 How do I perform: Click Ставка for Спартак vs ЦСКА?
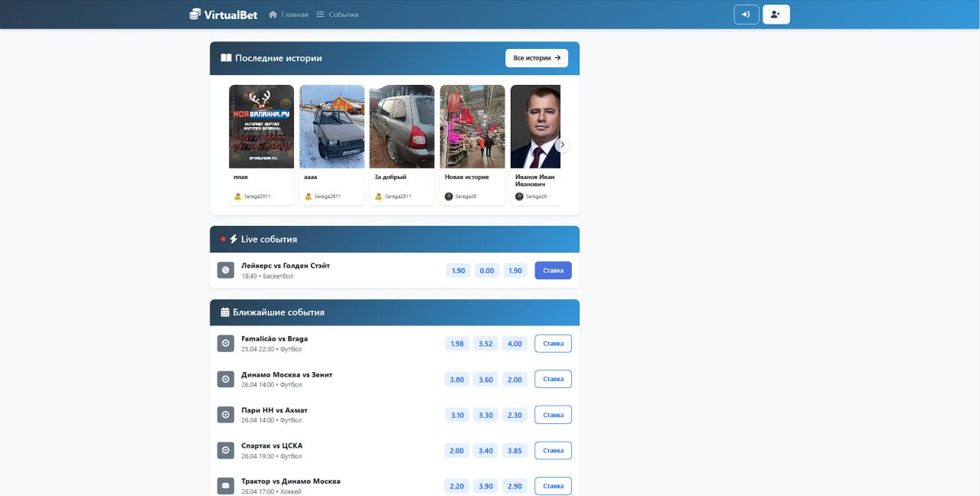(x=553, y=450)
